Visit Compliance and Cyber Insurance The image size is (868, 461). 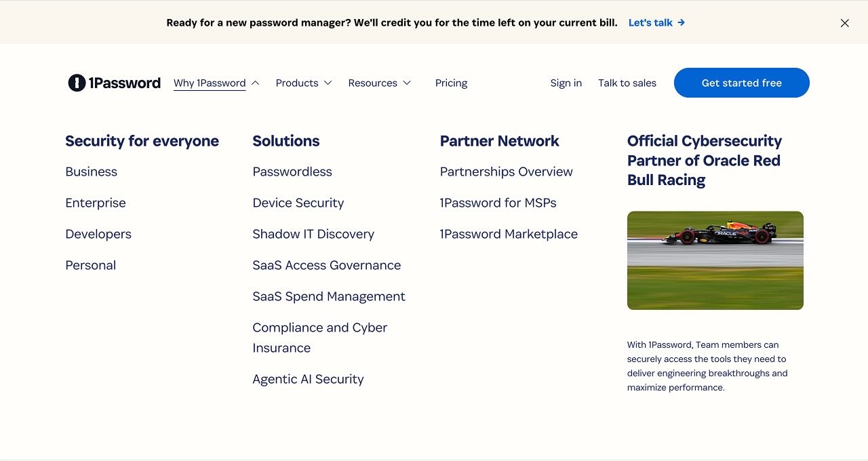(319, 338)
